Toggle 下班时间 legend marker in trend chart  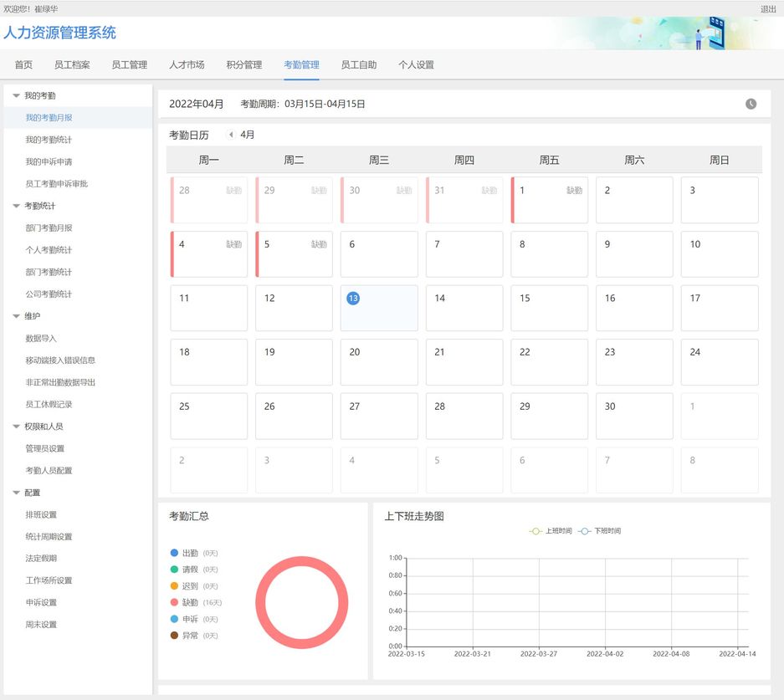[586, 531]
